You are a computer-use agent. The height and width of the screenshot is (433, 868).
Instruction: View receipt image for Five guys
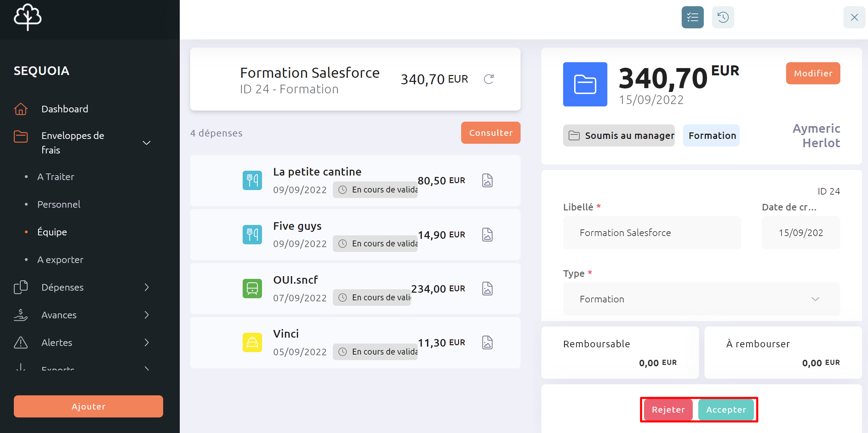(487, 235)
